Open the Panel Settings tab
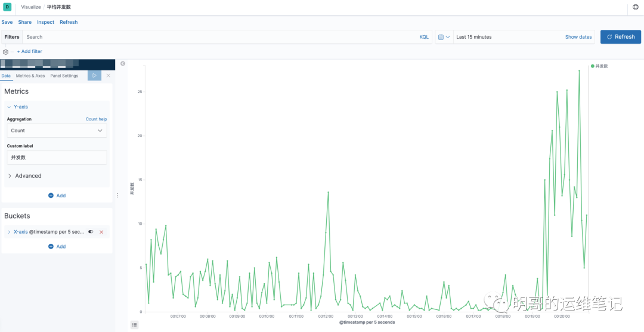The image size is (644, 332). 64,76
